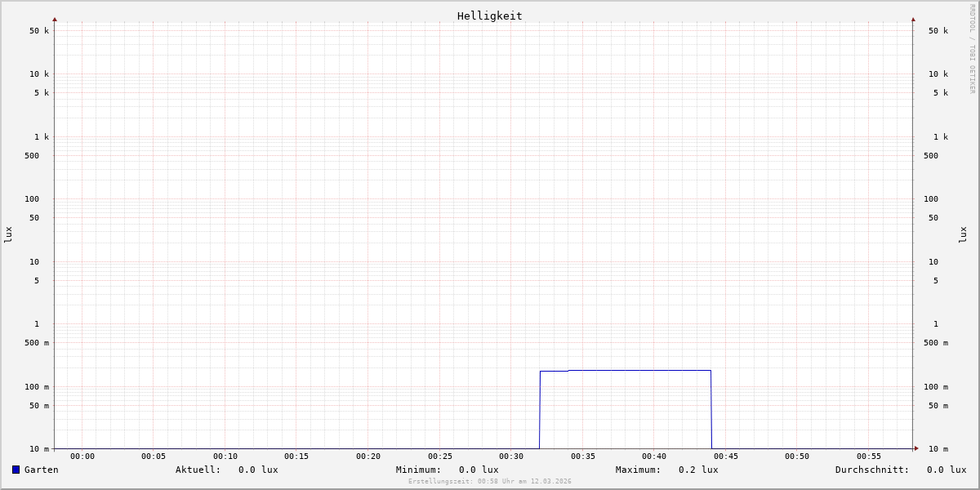Click the 00:25 time axis label

(440, 457)
